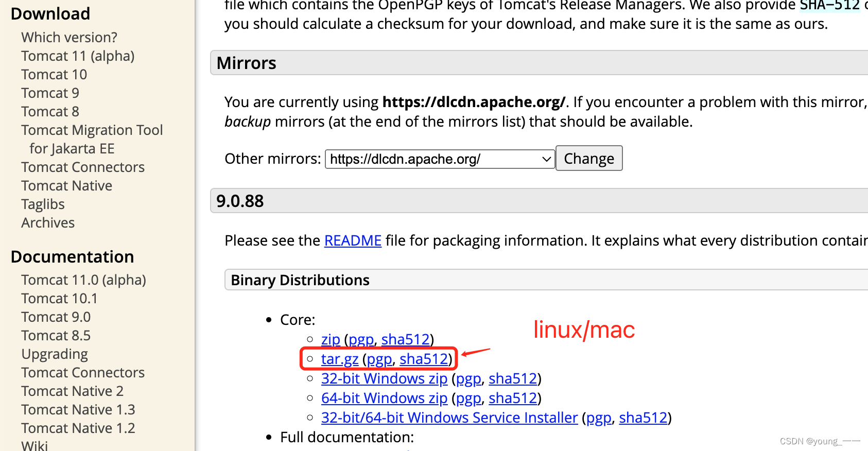
Task: Download the 64-bit Windows zip
Action: tap(384, 398)
